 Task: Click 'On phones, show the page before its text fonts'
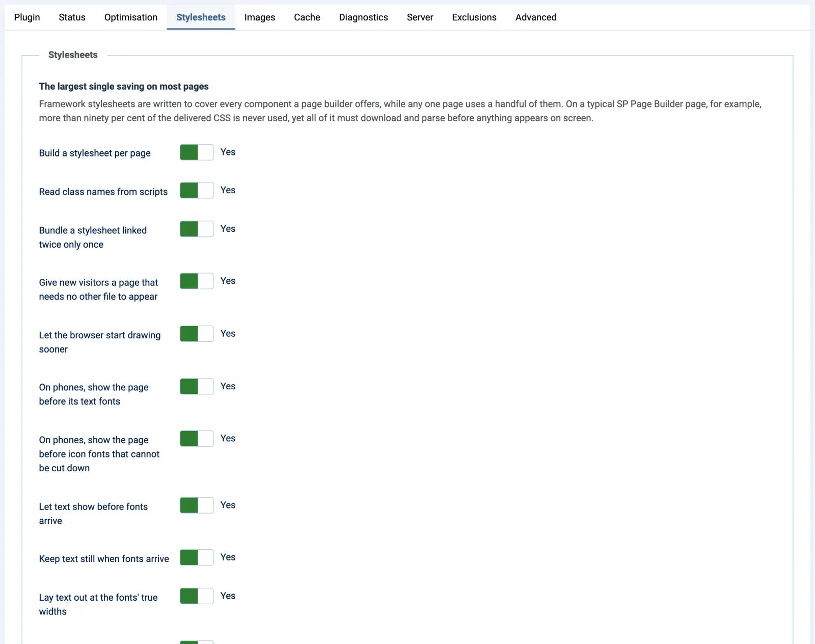coord(94,394)
